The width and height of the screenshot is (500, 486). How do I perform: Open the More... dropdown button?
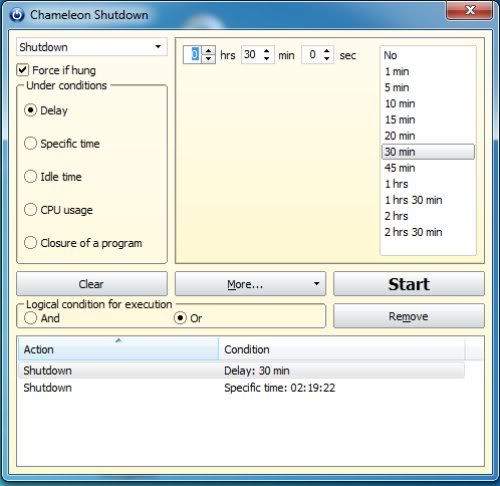[250, 284]
